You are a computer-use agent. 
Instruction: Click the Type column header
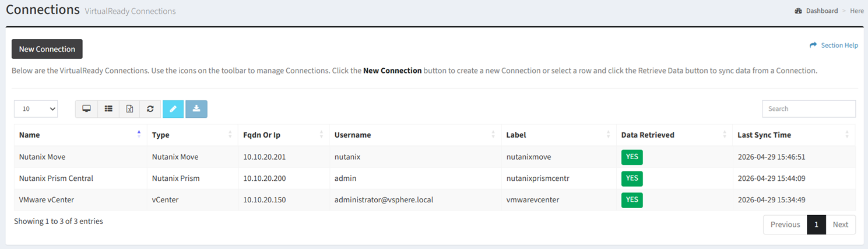pos(192,135)
